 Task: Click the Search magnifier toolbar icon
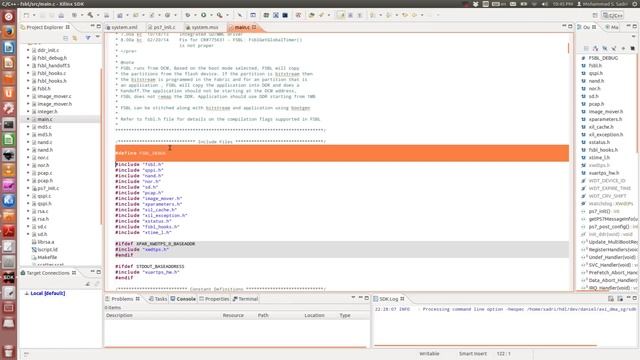pos(220,15)
